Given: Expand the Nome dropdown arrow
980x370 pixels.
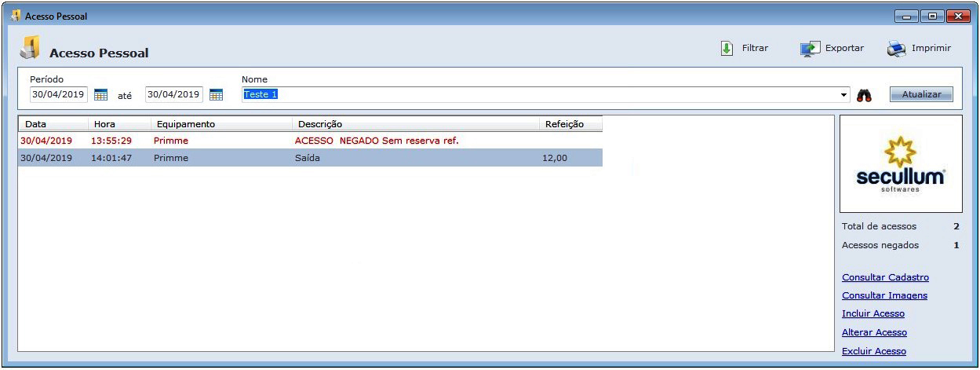Looking at the screenshot, I should click(844, 95).
